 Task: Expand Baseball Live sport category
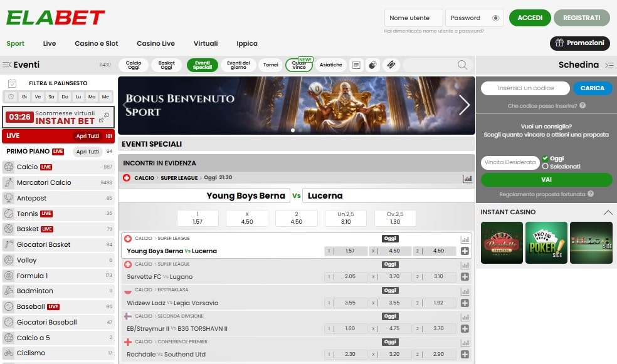(58, 306)
